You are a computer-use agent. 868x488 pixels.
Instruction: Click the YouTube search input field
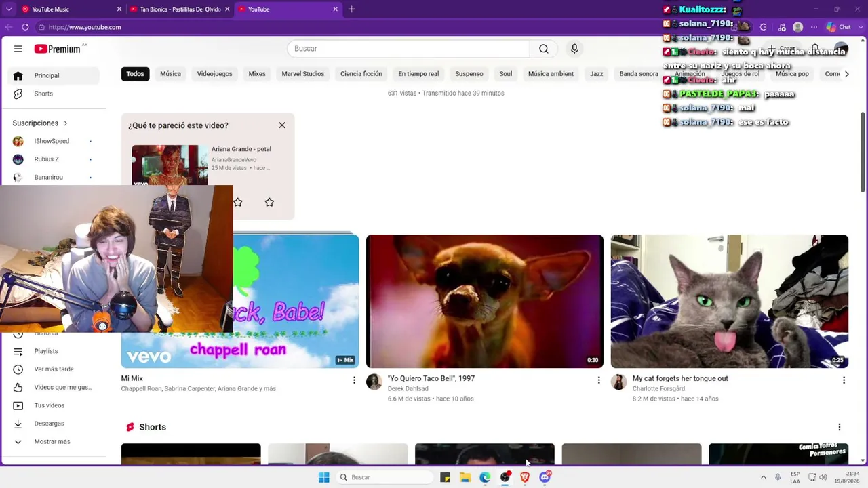pyautogui.click(x=408, y=49)
